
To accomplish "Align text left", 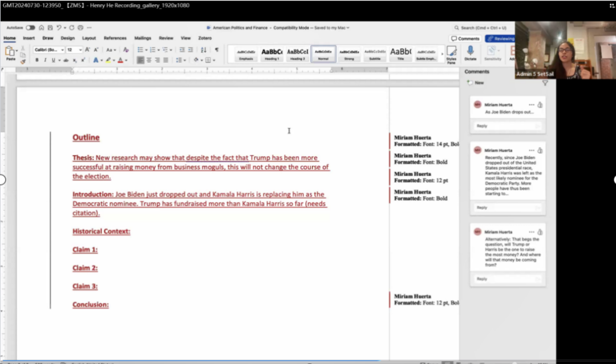I will click(x=140, y=60).
